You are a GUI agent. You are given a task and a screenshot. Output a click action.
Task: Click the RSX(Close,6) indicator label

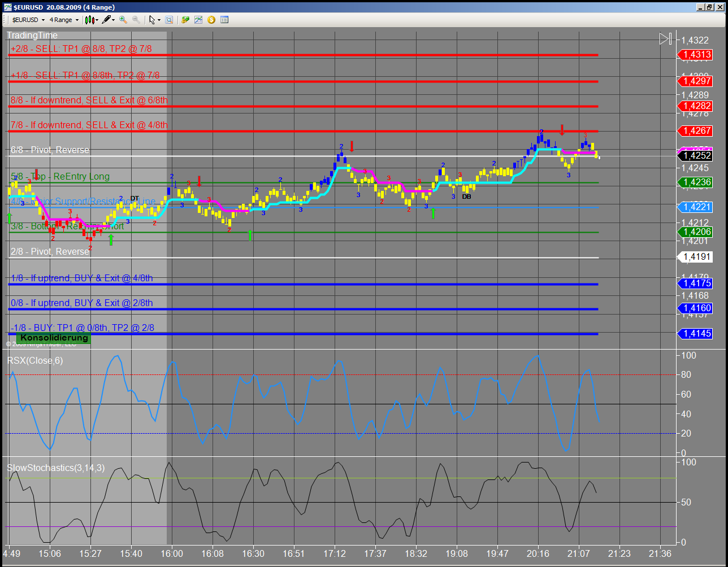(35, 360)
